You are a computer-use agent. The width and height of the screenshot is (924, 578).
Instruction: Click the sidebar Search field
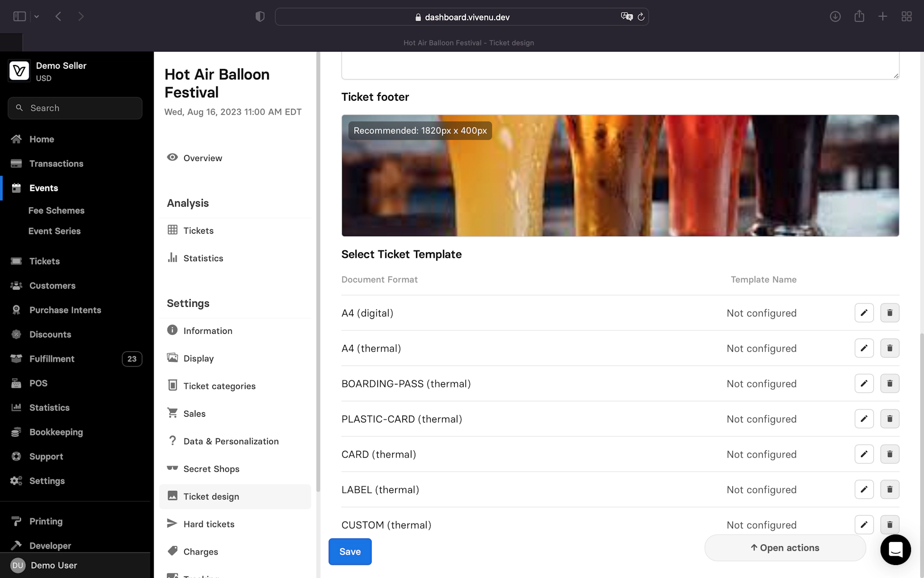[x=75, y=108]
